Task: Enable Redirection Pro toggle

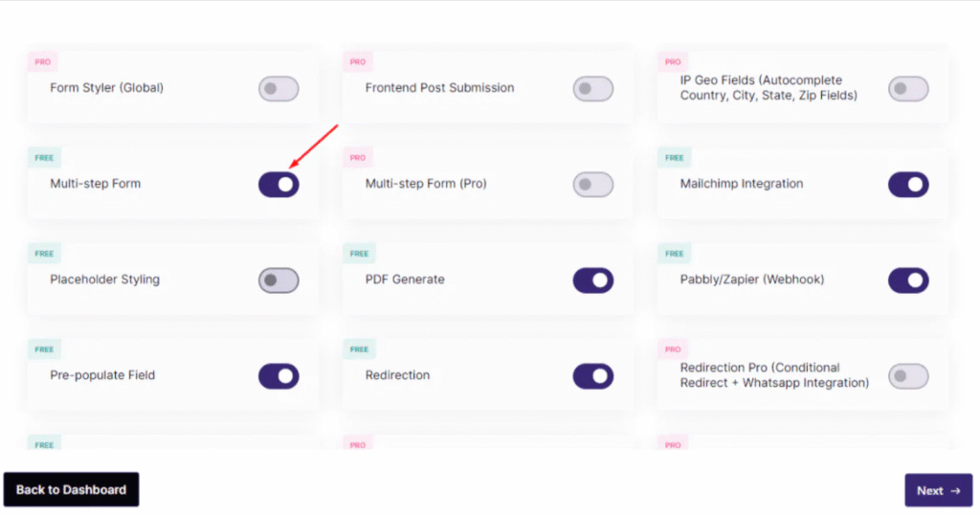Action: tap(908, 376)
